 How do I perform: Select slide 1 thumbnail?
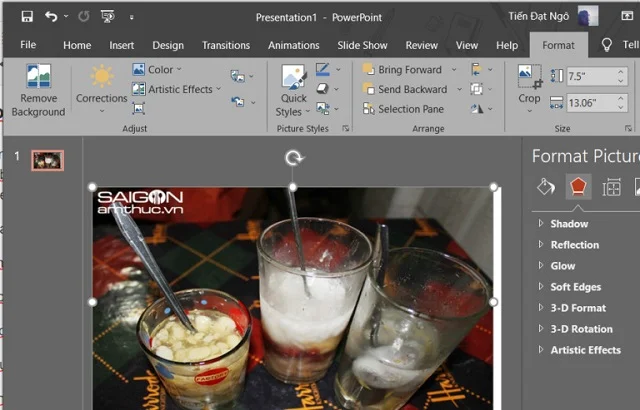[x=47, y=160]
